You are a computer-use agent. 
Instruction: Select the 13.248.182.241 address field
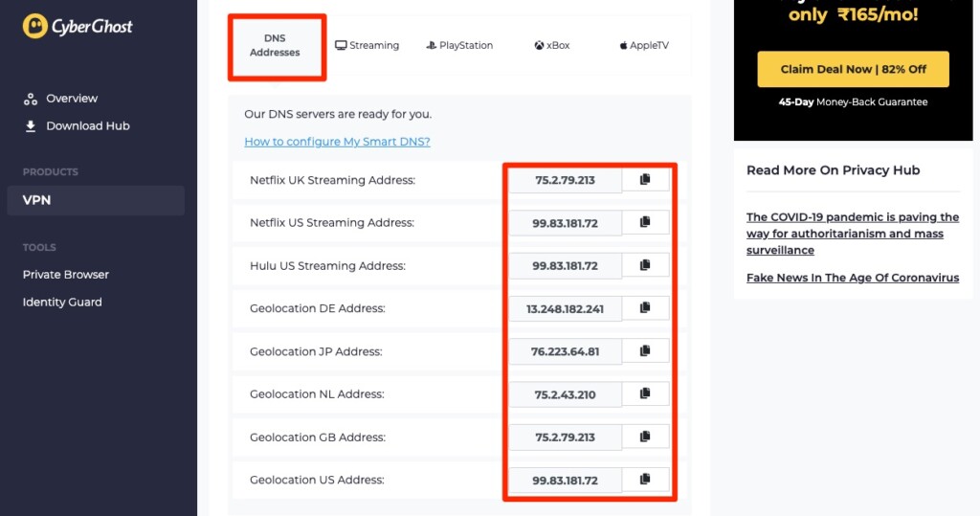565,309
